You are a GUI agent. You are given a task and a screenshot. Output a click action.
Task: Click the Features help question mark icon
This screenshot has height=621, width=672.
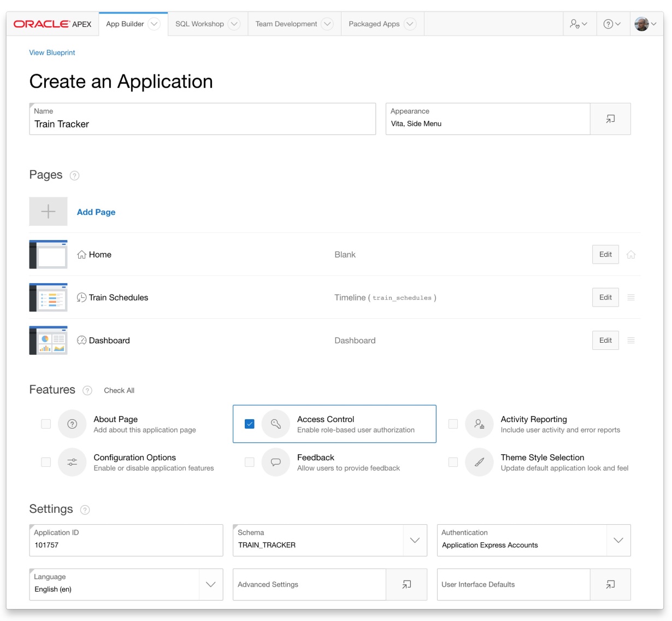point(87,390)
